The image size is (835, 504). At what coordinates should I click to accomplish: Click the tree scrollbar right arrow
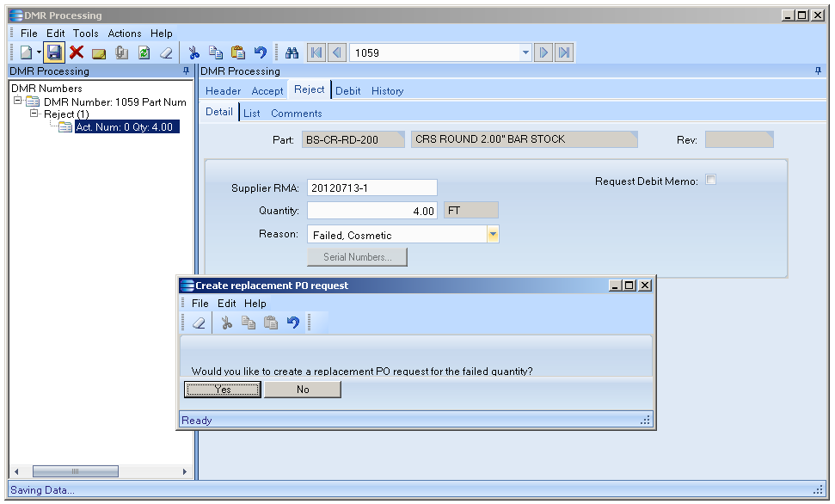[185, 471]
